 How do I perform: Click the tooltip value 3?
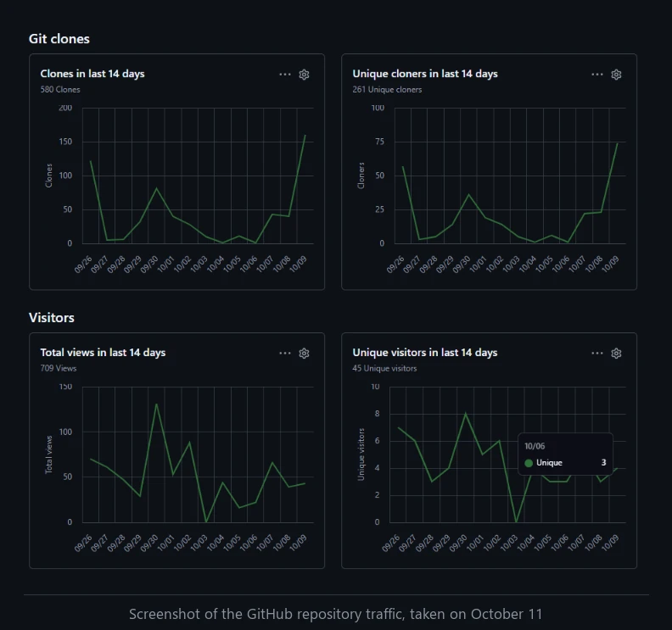tap(603, 463)
